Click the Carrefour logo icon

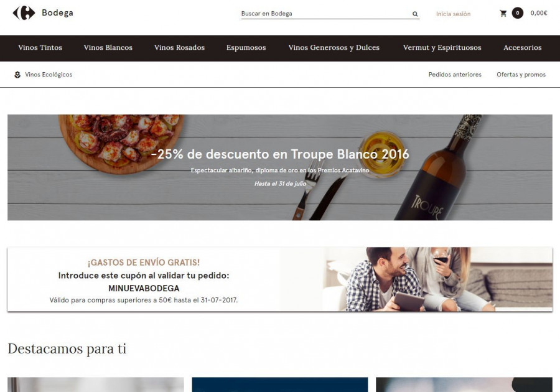click(24, 13)
